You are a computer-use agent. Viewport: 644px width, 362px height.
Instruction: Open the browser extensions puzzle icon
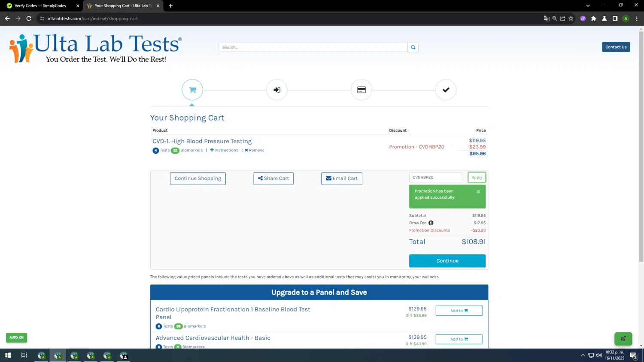click(593, 18)
